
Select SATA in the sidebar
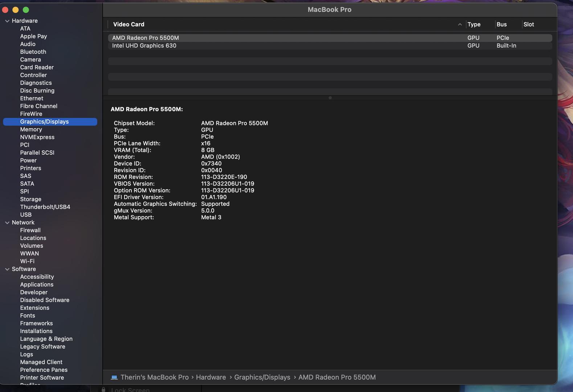(x=27, y=184)
